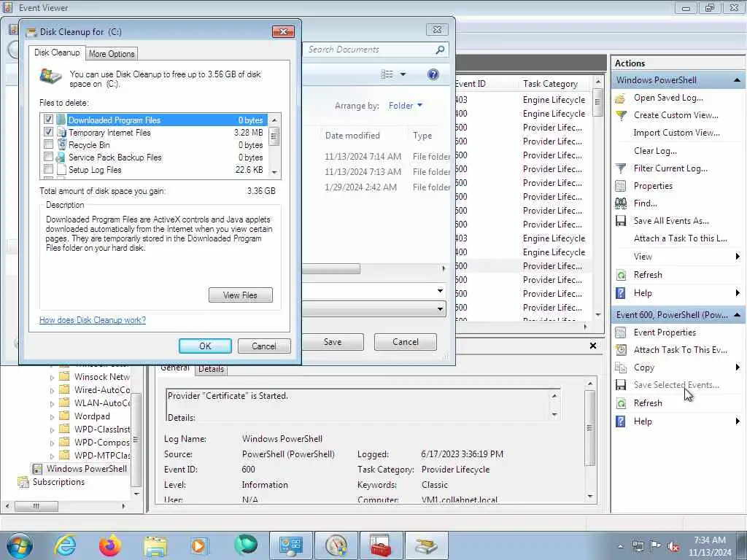Click the Open Saved Log folder icon
This screenshot has height=560, width=747.
[x=620, y=98]
